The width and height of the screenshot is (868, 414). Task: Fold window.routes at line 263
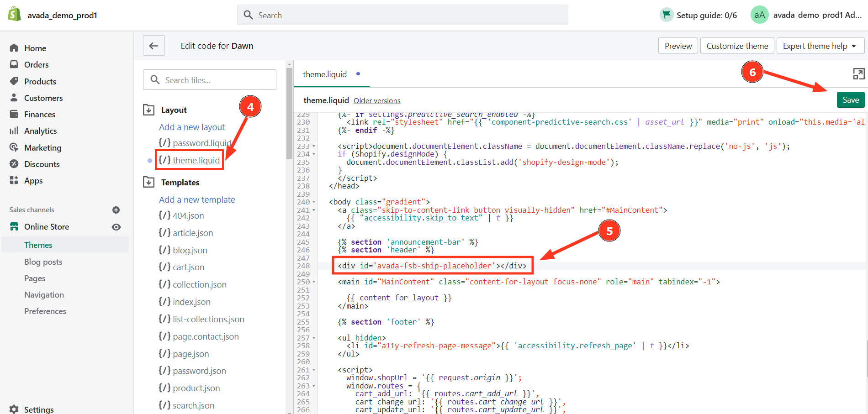point(314,386)
